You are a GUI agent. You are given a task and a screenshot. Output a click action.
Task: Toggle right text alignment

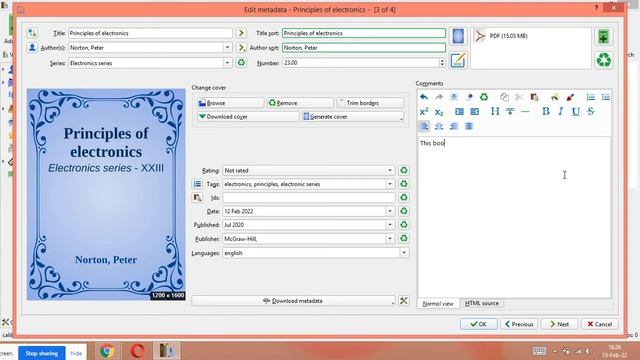[x=454, y=126]
